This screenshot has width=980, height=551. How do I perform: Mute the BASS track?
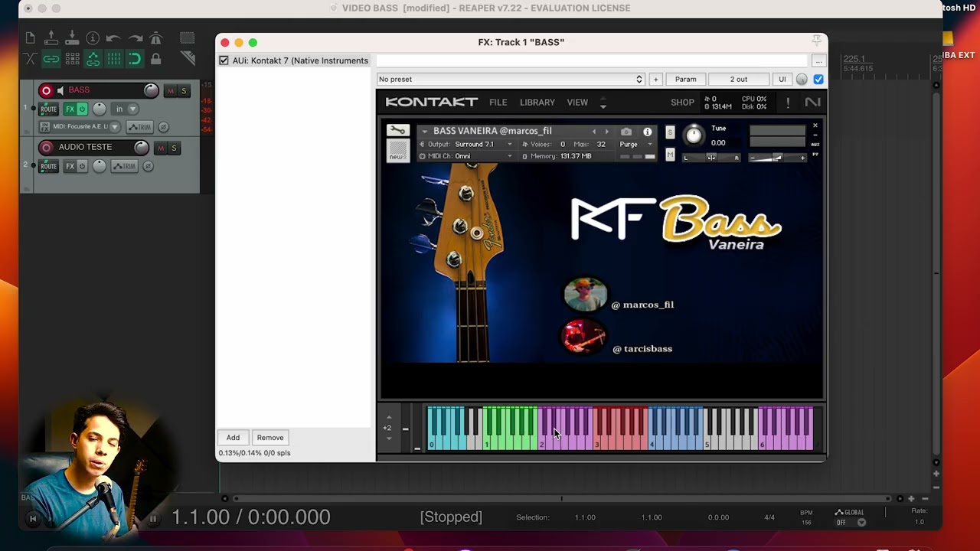click(x=170, y=91)
